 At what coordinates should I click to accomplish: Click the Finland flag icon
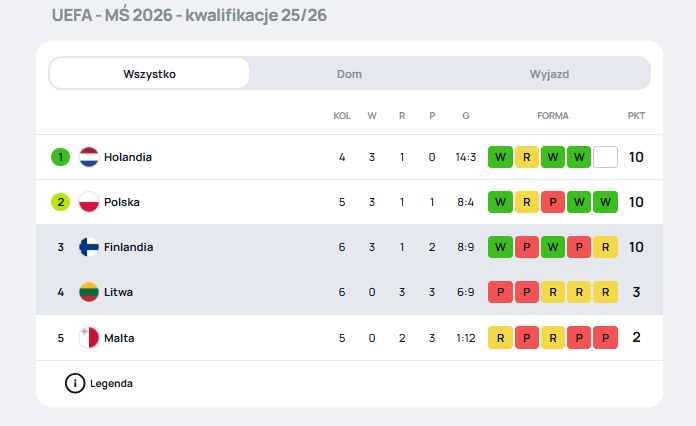tap(88, 247)
